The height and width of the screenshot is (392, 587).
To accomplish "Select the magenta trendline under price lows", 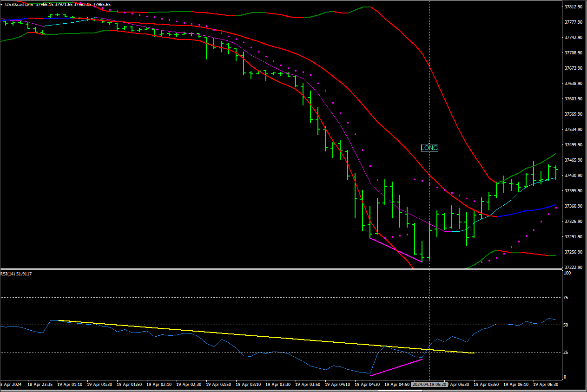I will (396, 250).
